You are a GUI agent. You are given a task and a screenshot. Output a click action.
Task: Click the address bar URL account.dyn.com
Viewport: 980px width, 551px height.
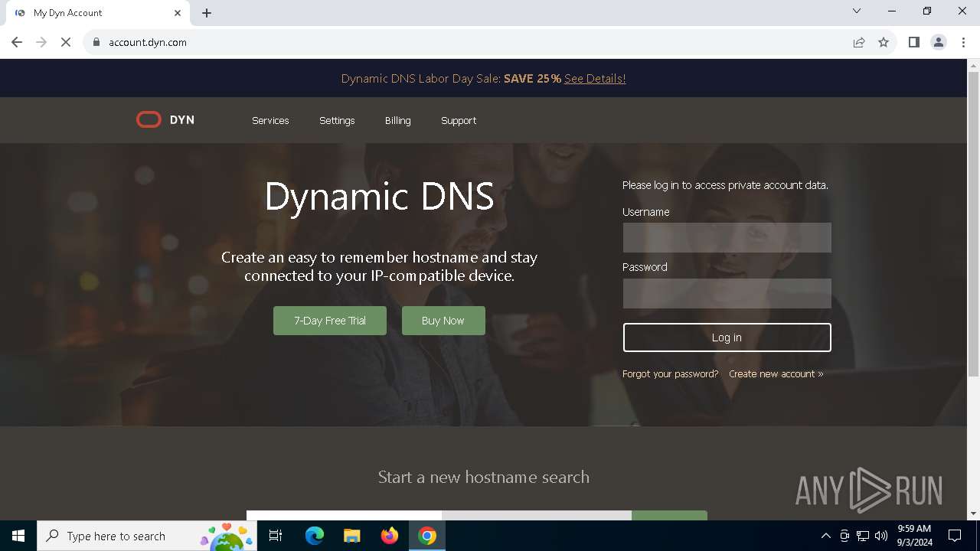pyautogui.click(x=148, y=42)
